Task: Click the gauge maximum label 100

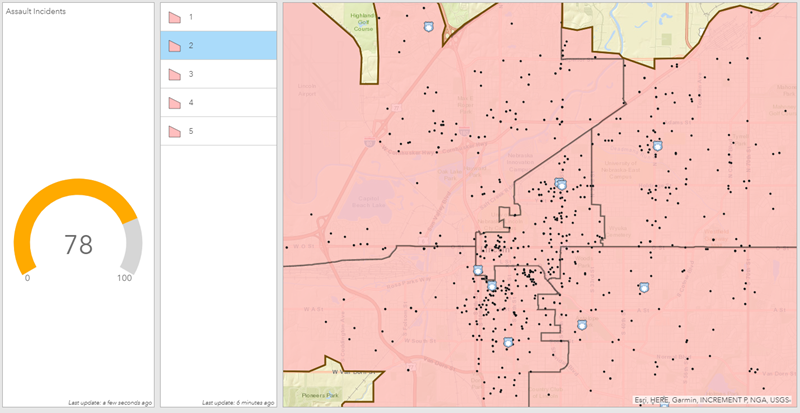Action: [124, 278]
